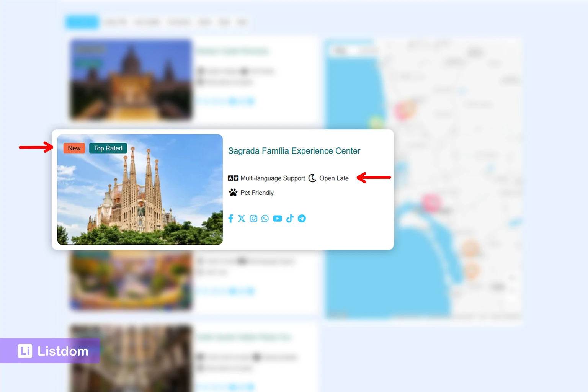
Task: Click the Listdom logo
Action: [x=53, y=351]
